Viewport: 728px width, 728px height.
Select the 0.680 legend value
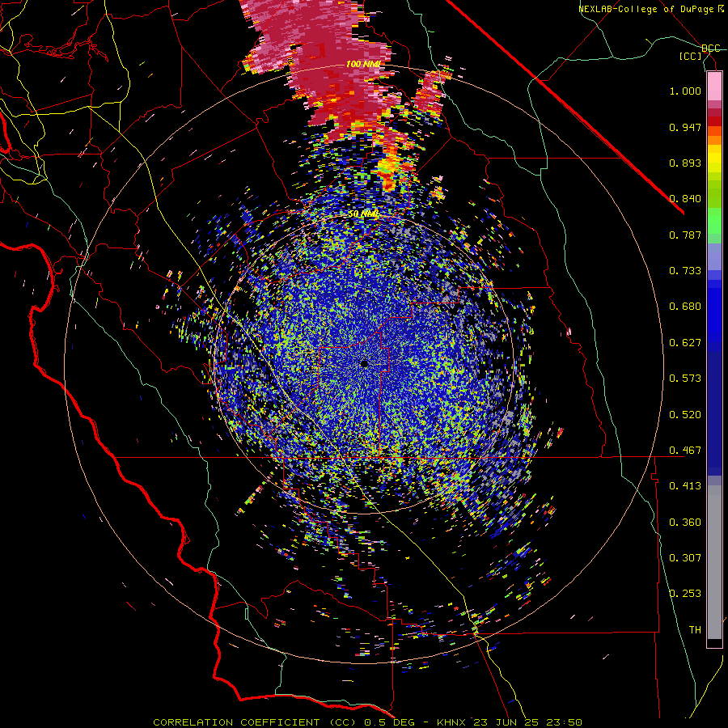(x=685, y=307)
